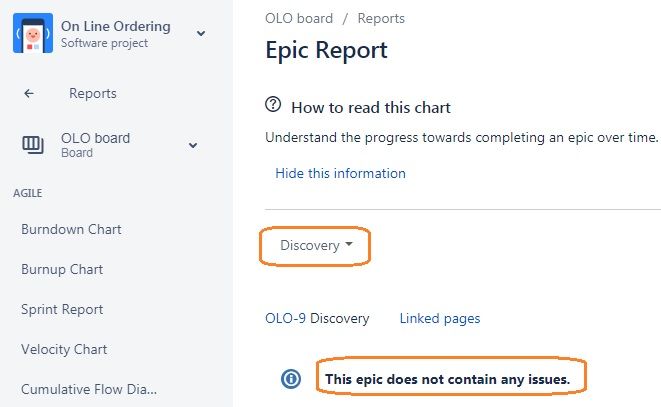661x407 pixels.
Task: Click Reports in the breadcrumb
Action: click(381, 18)
